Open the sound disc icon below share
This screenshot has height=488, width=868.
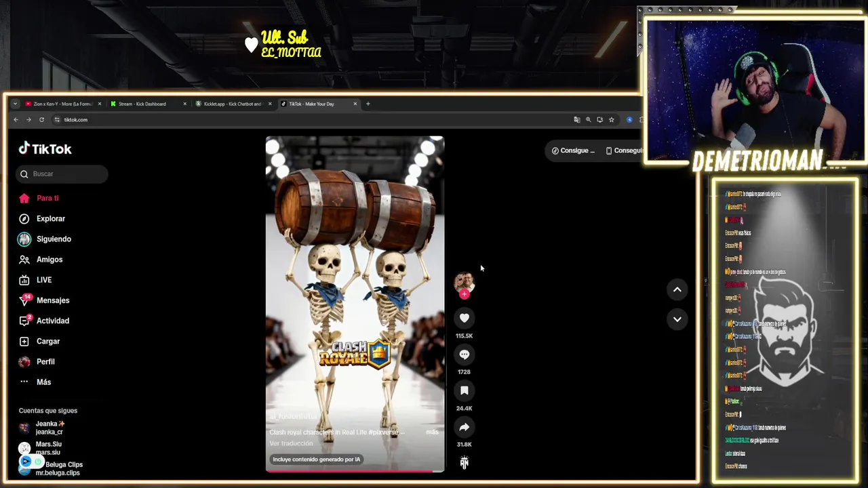[464, 462]
